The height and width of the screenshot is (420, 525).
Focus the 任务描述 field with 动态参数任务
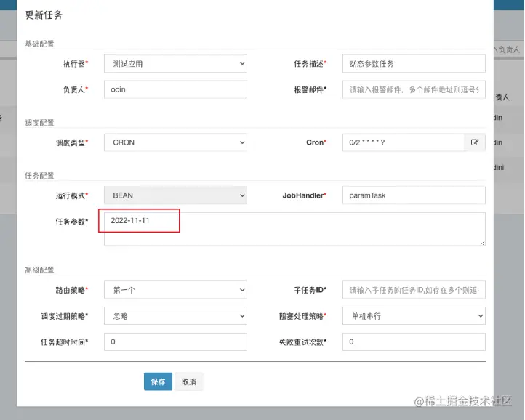click(x=414, y=64)
